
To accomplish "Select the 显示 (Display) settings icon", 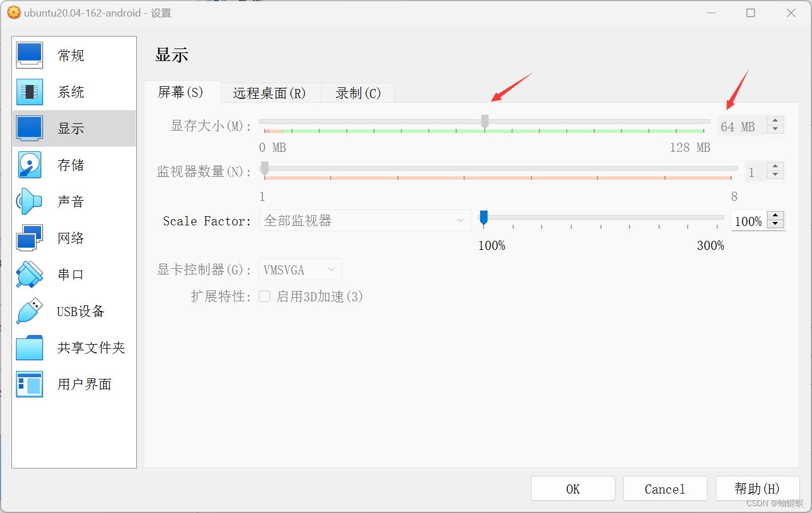I will click(x=71, y=128).
